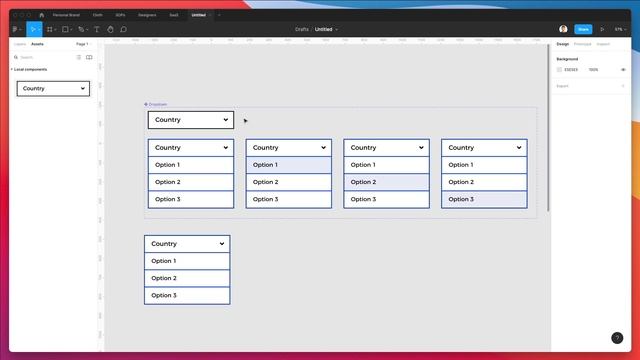Click the Dropdown component set label

click(156, 104)
